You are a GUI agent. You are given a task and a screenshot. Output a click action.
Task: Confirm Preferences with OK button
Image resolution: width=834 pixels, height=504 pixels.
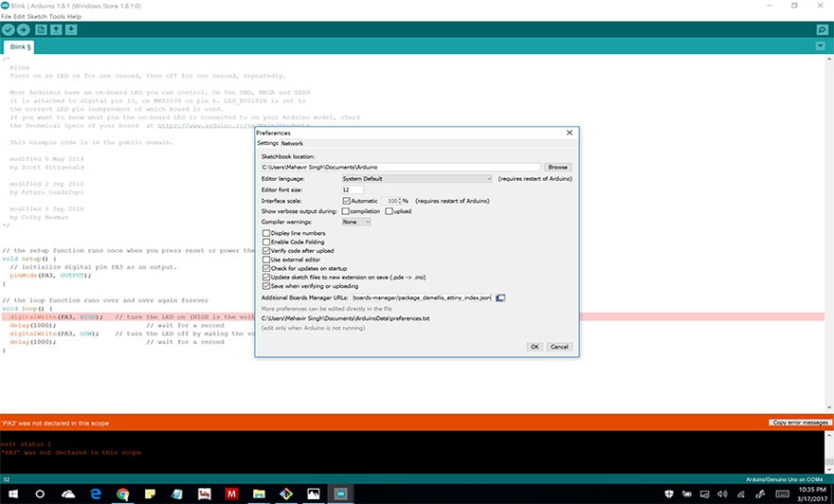tap(535, 347)
